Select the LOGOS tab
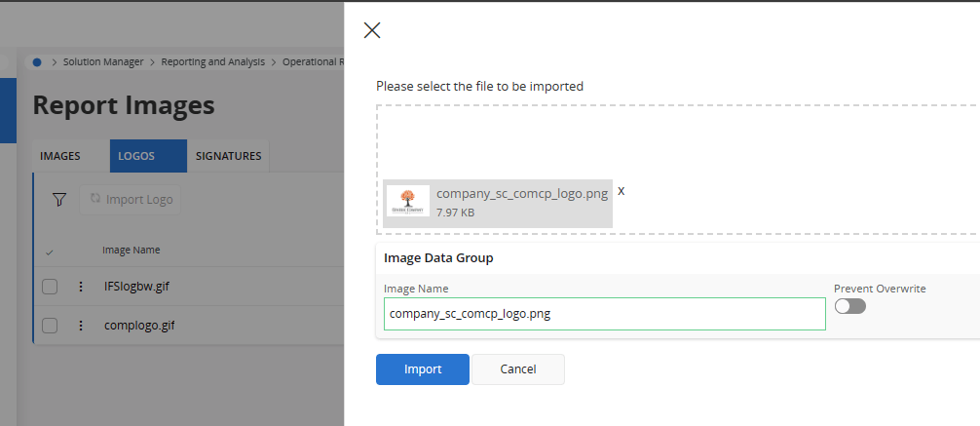 tap(136, 156)
